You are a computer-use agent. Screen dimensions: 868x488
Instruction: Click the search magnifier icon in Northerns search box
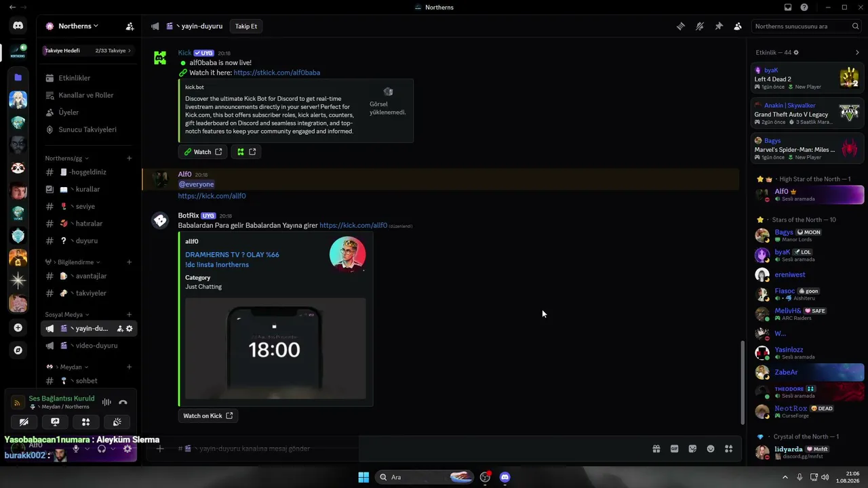pyautogui.click(x=856, y=26)
